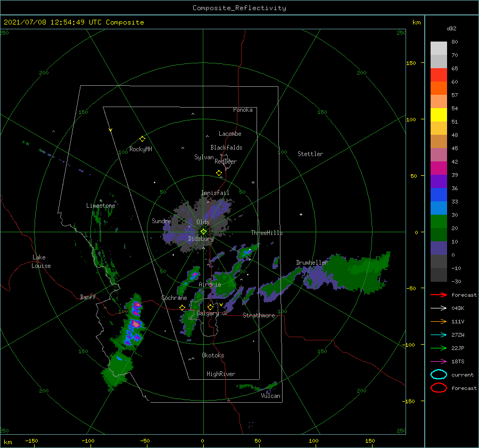This screenshot has height=448, width=479.
Task: Click the purple 39 dBZ color band
Action: [439, 182]
